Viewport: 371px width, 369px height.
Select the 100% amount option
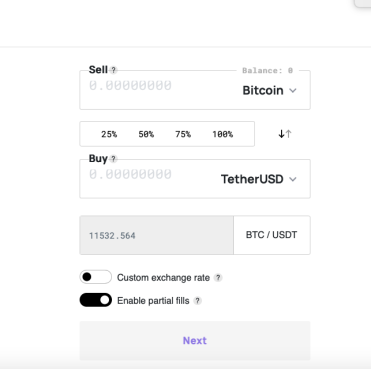[x=222, y=134]
